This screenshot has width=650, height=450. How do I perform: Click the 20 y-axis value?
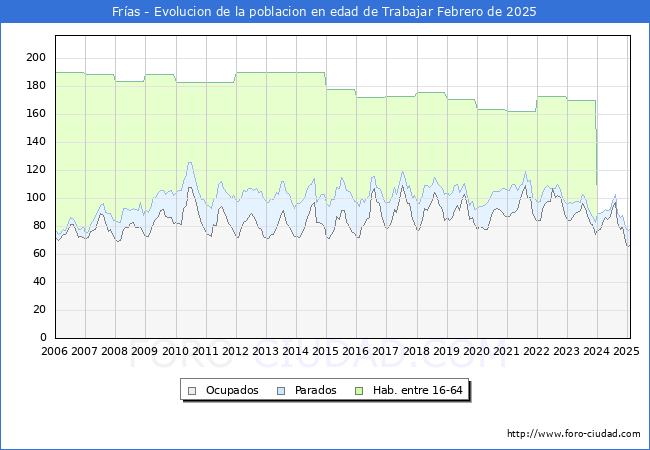coord(39,310)
